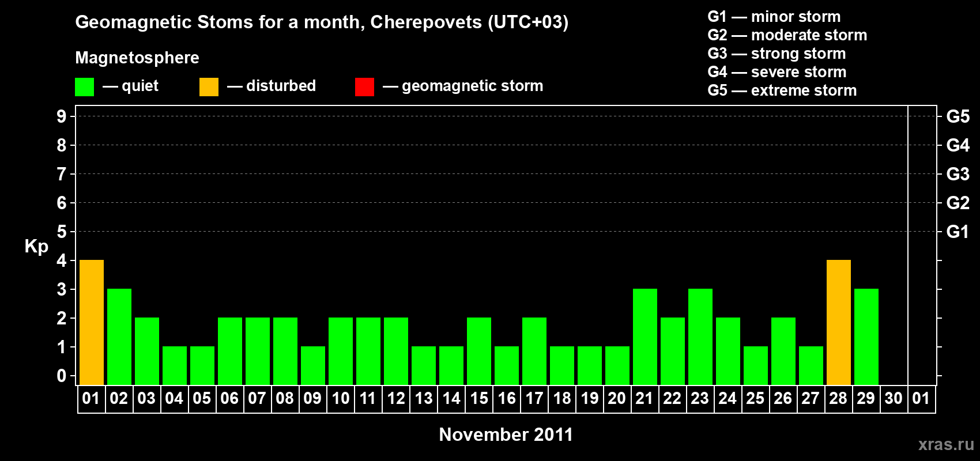This screenshot has height=461, width=980.
Task: Select date label 14 on axis
Action: 451,399
